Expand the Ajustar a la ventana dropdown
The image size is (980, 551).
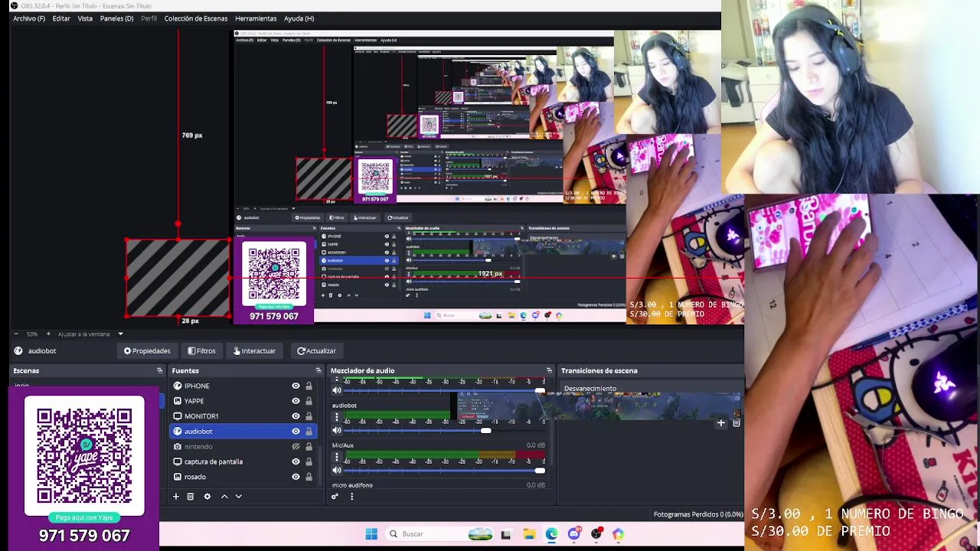click(x=120, y=334)
